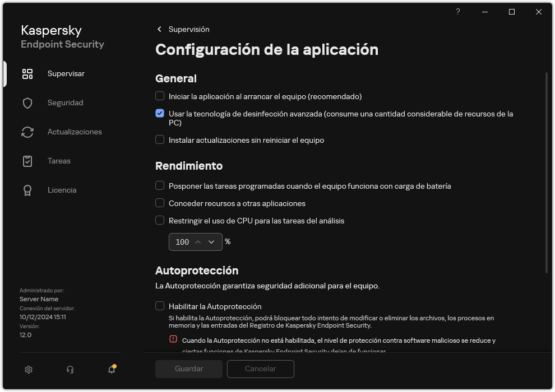Check Posponer las tareas programadas option
Image resolution: width=555 pixels, height=392 pixels.
coord(160,186)
